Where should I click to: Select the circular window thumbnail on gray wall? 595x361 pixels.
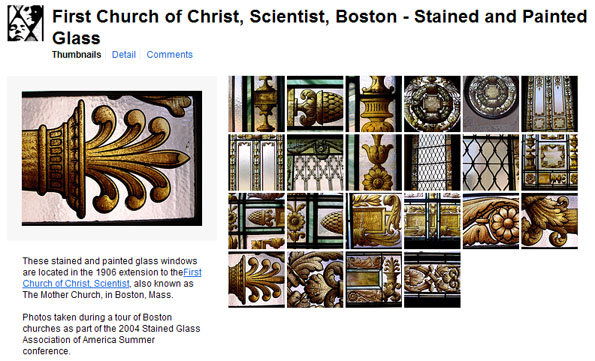[491, 104]
